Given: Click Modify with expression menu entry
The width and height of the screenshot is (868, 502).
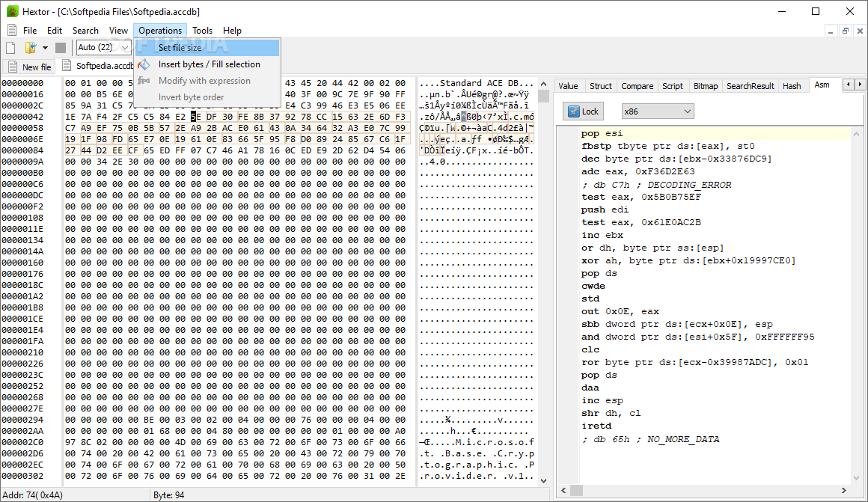Looking at the screenshot, I should tap(207, 81).
